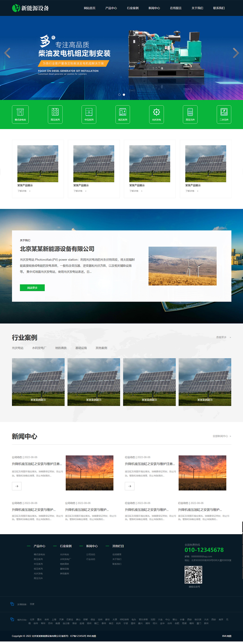Advance to next banner slide arrow

(236, 53)
